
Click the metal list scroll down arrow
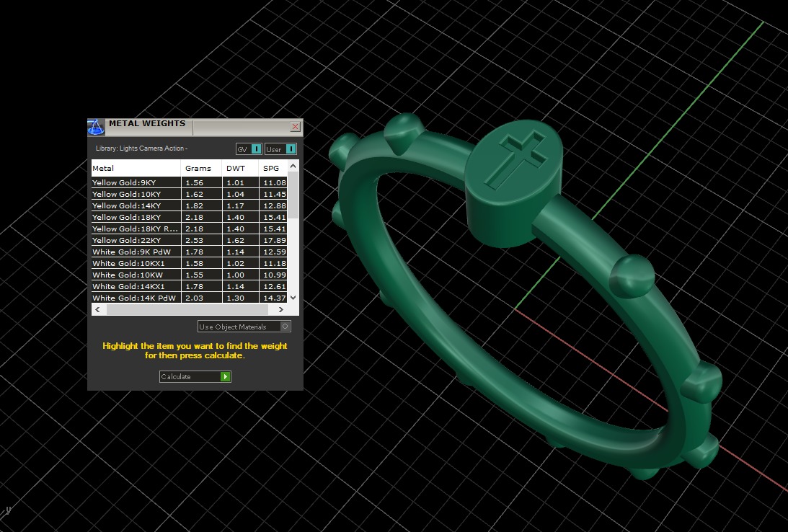pyautogui.click(x=293, y=298)
